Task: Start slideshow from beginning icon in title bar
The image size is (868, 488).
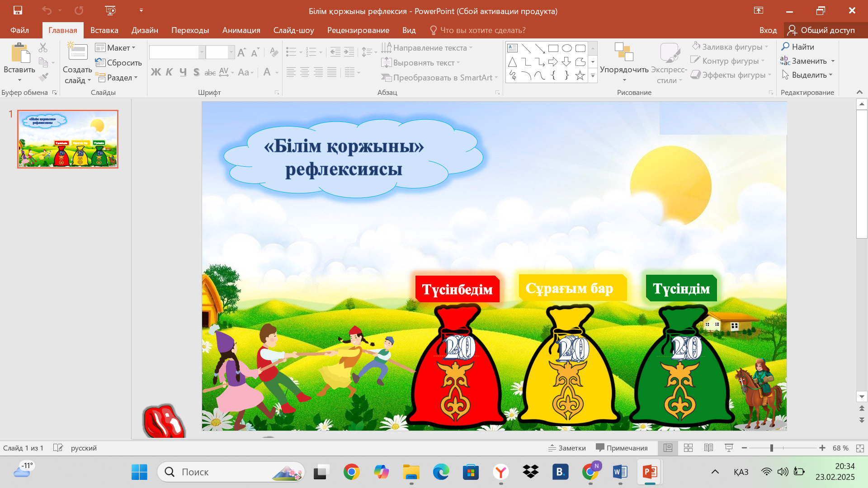Action: [110, 10]
